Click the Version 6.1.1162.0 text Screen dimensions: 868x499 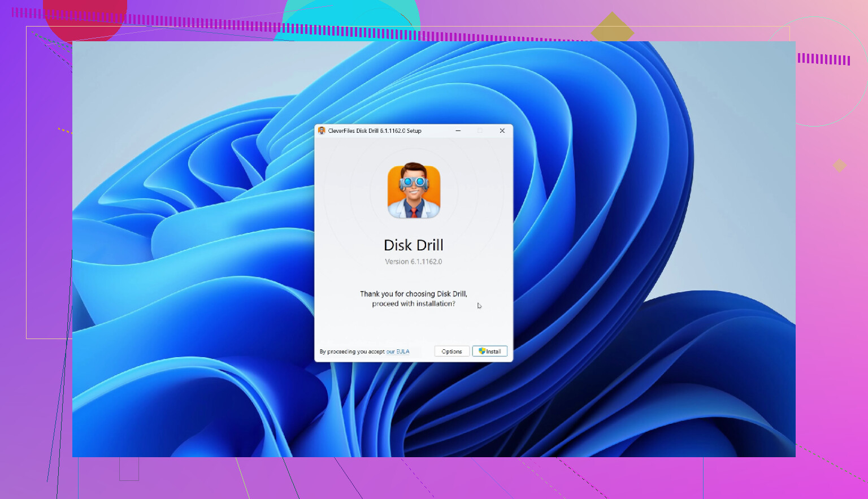(x=414, y=262)
